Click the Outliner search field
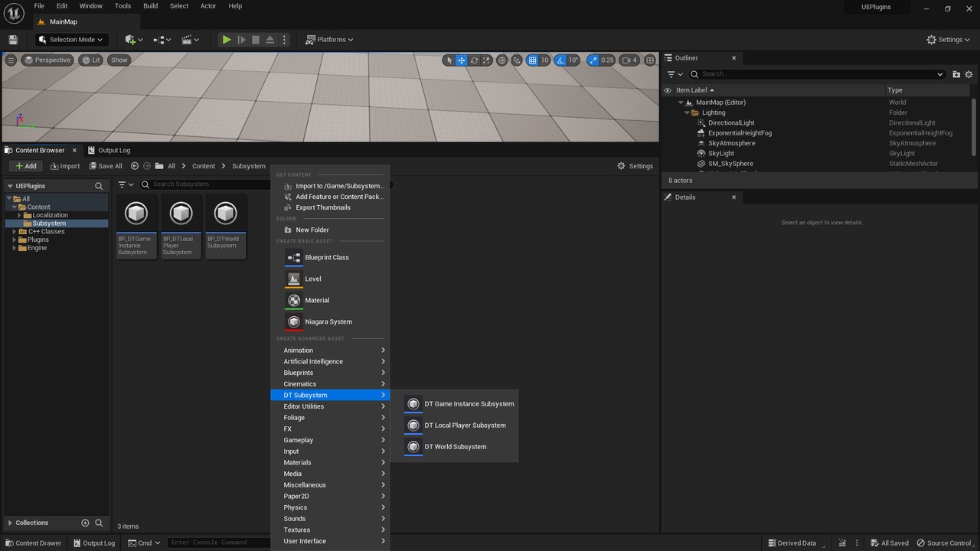The width and height of the screenshot is (980, 551). (x=817, y=74)
